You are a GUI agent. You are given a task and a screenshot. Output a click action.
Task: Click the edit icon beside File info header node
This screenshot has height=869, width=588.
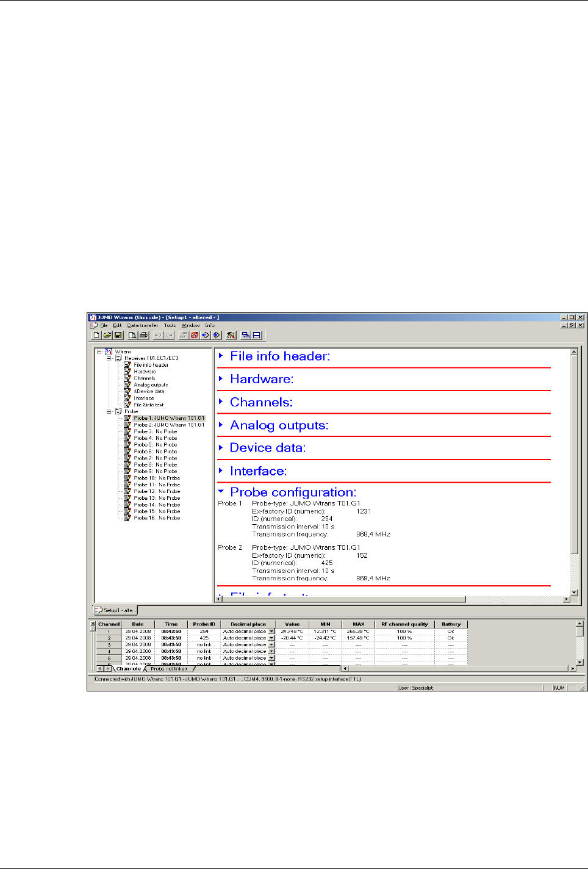[x=127, y=365]
